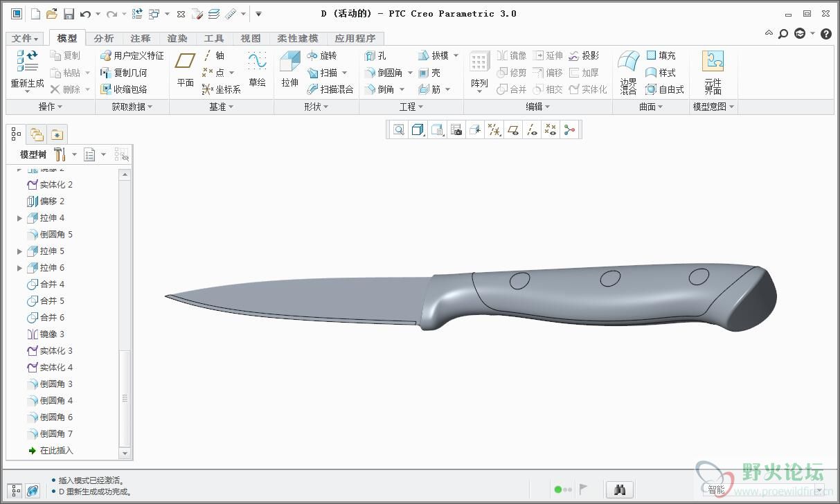Select 实体化 3 in the model tree

tap(50, 351)
